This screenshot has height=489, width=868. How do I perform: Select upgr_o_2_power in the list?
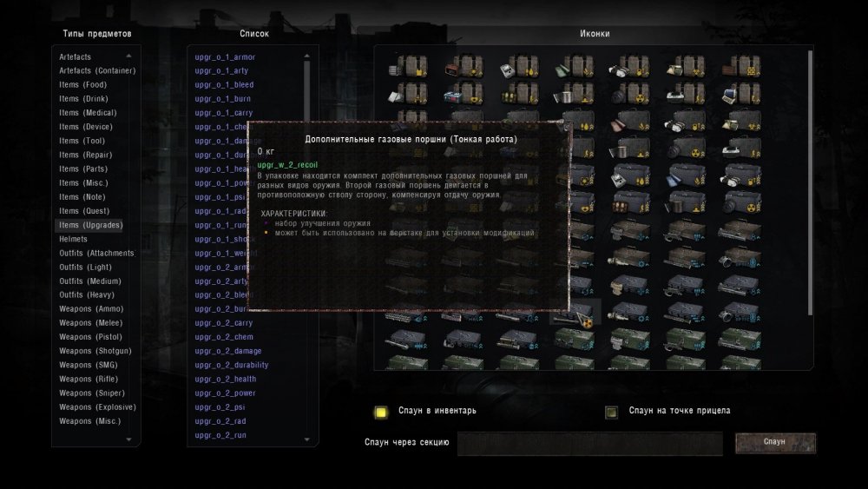tap(226, 393)
